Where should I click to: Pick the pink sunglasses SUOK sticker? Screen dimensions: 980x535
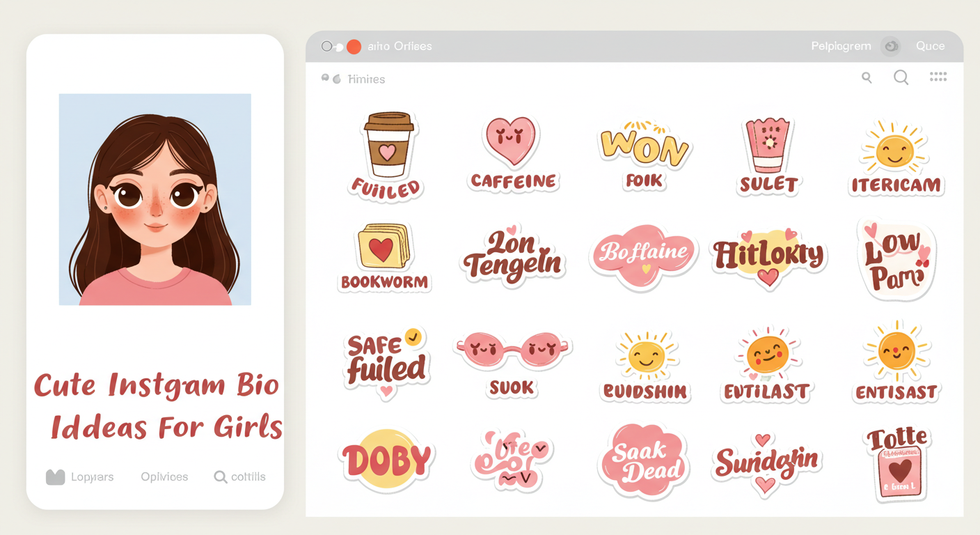tap(512, 364)
